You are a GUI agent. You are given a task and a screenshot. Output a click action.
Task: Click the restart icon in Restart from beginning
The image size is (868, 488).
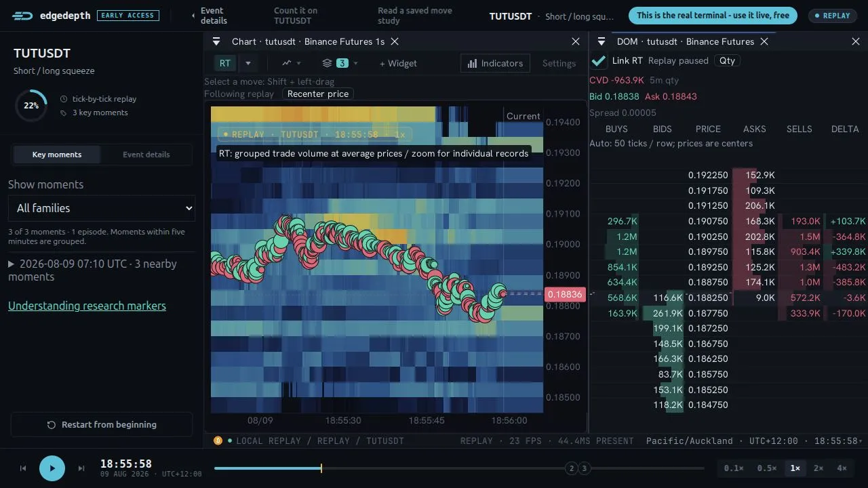pos(51,425)
